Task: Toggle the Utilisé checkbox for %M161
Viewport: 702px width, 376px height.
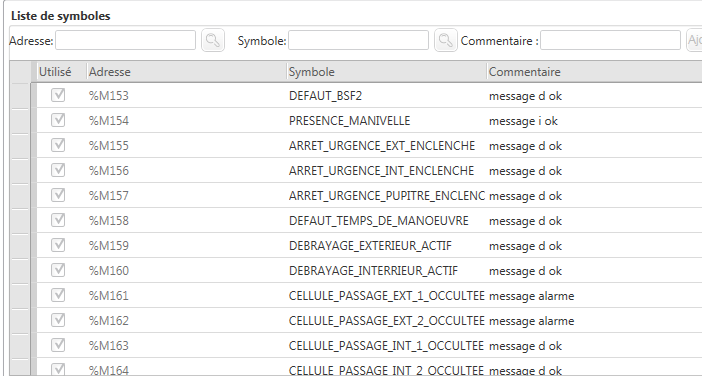Action: click(x=58, y=295)
